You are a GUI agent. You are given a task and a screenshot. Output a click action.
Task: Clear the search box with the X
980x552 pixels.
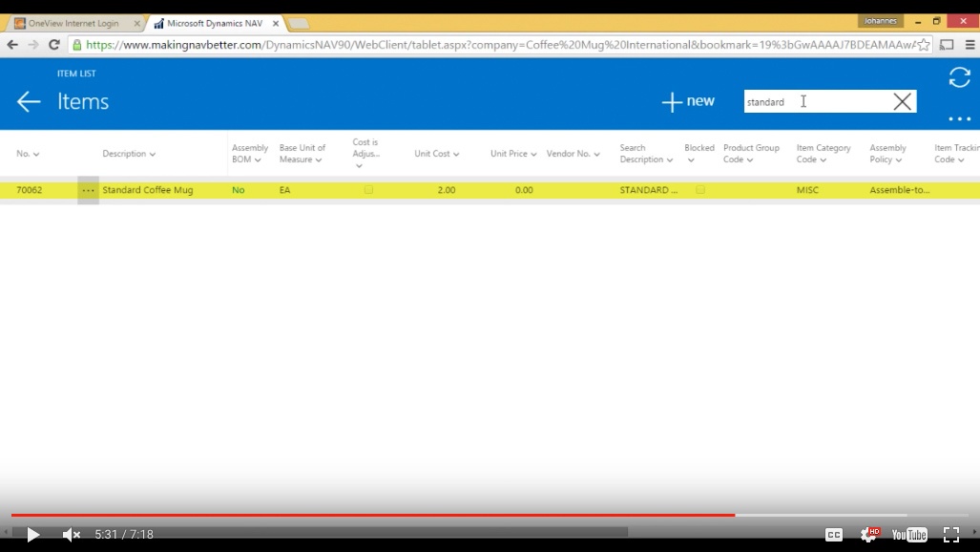902,101
